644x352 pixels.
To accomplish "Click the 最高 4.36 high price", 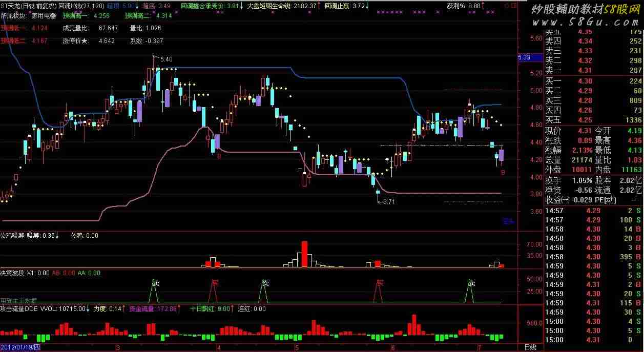I will [618, 140].
